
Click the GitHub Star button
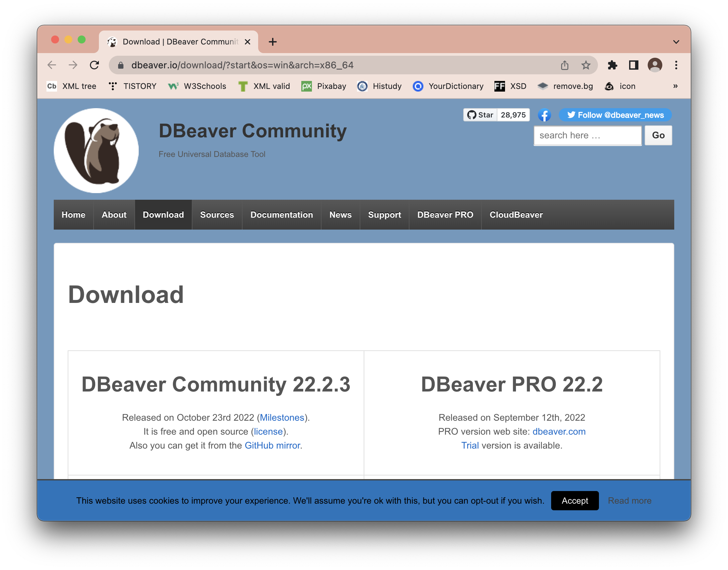coord(480,115)
